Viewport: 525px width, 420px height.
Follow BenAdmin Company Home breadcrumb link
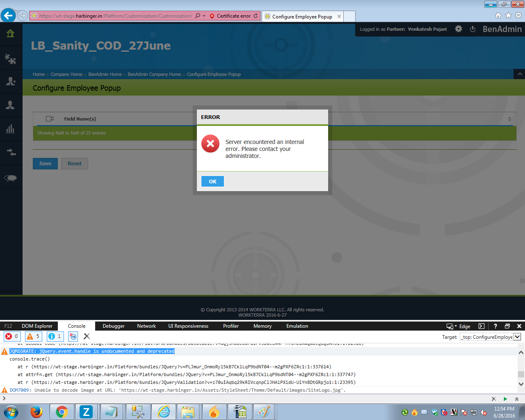[x=154, y=74]
